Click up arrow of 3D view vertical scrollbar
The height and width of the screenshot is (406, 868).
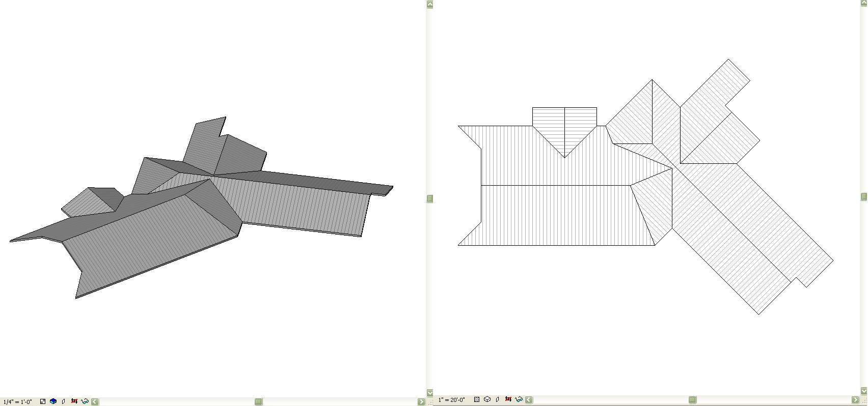(x=430, y=5)
